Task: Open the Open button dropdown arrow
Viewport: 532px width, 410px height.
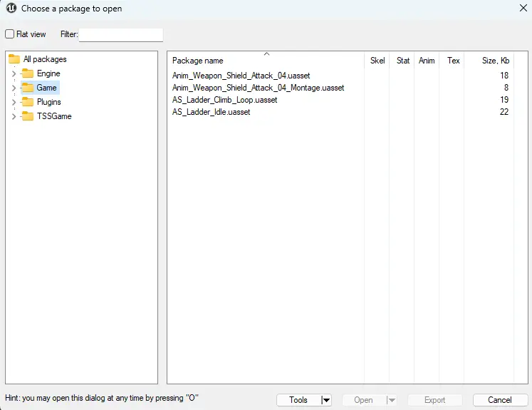Action: pos(391,400)
